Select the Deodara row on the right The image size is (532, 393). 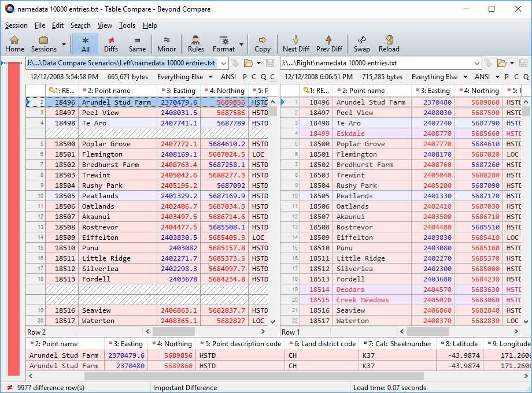400,290
